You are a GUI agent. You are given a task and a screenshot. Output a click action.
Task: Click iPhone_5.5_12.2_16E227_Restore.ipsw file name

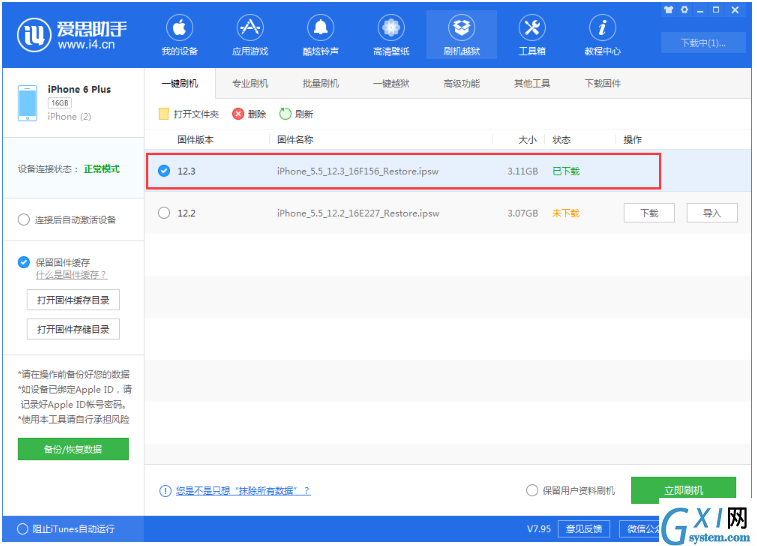click(x=358, y=213)
